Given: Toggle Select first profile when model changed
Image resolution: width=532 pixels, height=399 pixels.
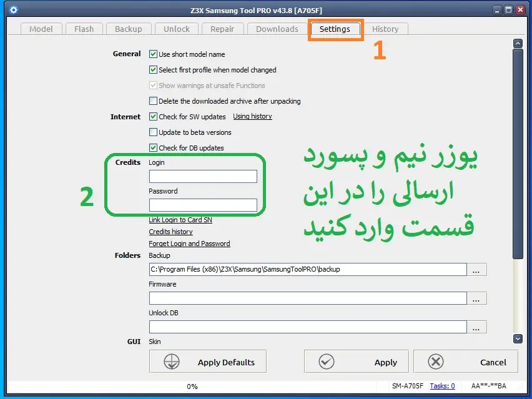Looking at the screenshot, I should point(153,69).
